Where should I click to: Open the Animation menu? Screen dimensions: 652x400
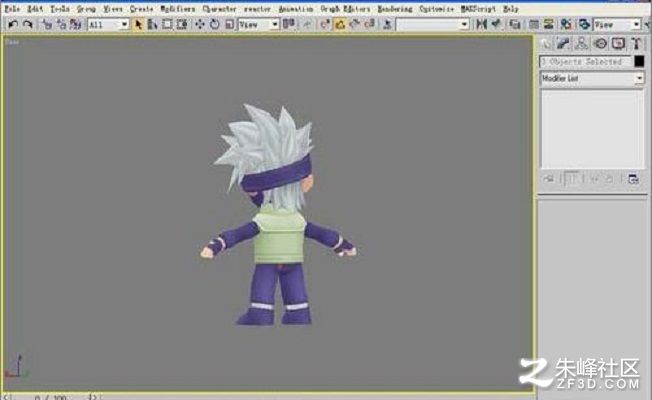(296, 9)
